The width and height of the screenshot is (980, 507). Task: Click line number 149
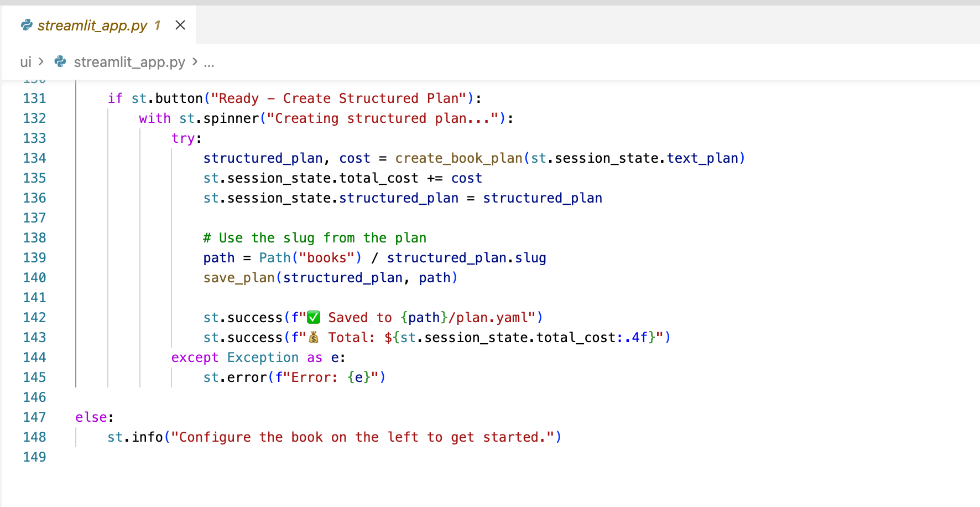pos(34,457)
